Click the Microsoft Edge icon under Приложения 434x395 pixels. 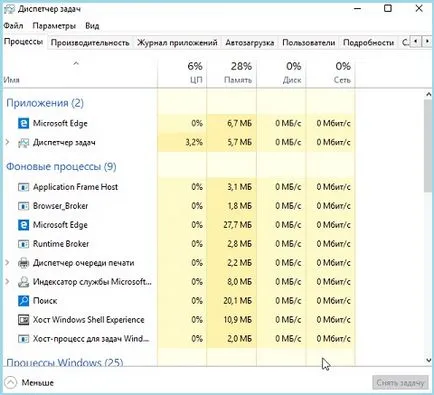tap(23, 123)
